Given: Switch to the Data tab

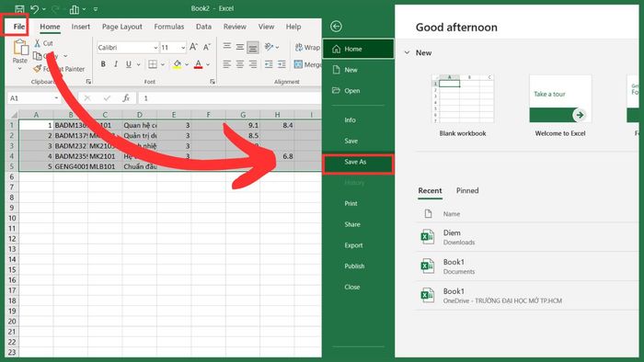Looking at the screenshot, I should pyautogui.click(x=203, y=27).
